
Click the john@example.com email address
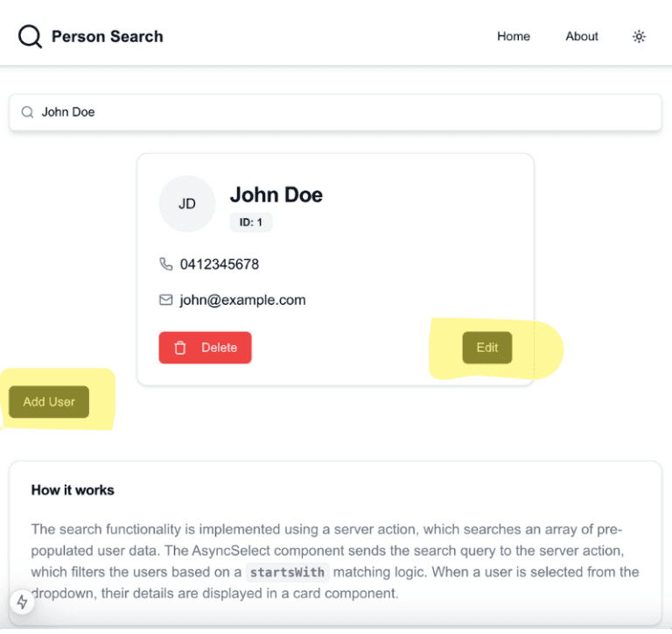[242, 299]
